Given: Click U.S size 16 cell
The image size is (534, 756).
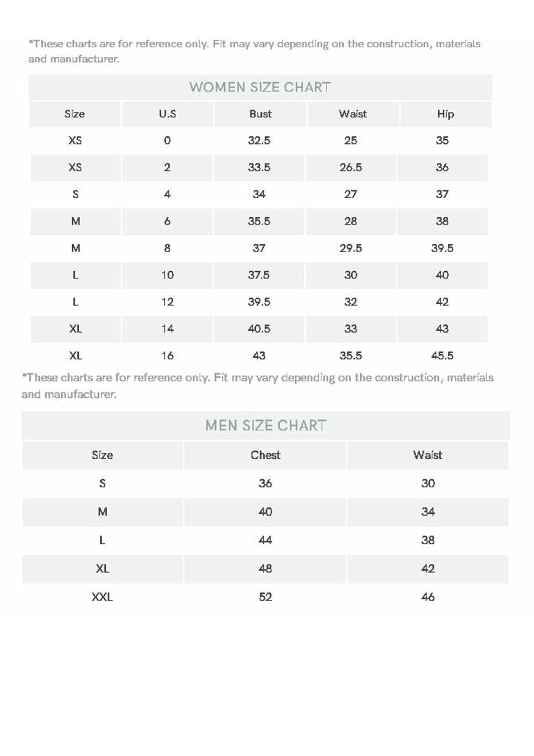Looking at the screenshot, I should click(167, 356).
